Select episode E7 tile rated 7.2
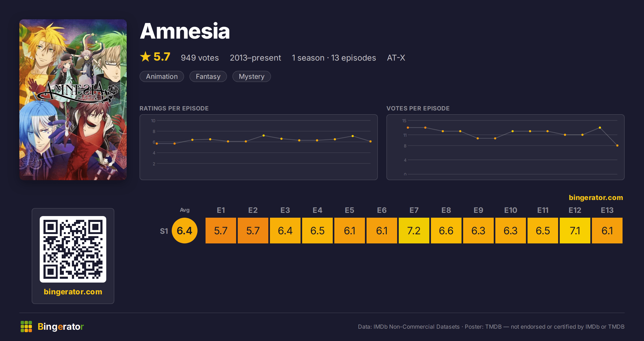 pyautogui.click(x=414, y=231)
